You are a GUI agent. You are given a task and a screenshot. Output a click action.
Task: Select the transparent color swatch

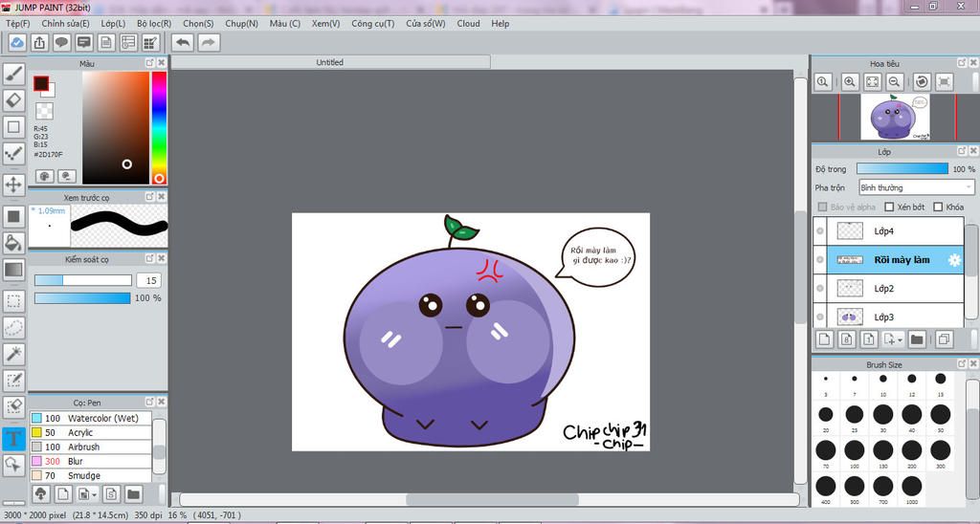coord(44,111)
